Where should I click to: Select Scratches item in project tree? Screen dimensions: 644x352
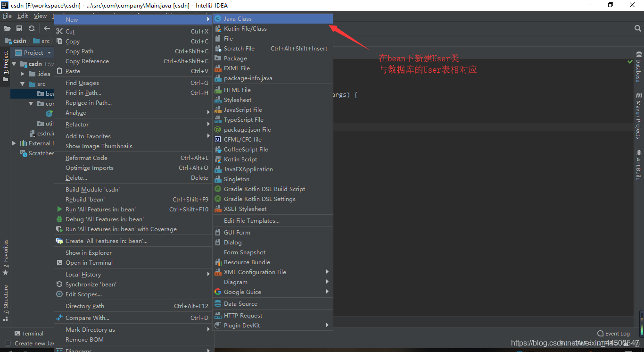pos(37,153)
